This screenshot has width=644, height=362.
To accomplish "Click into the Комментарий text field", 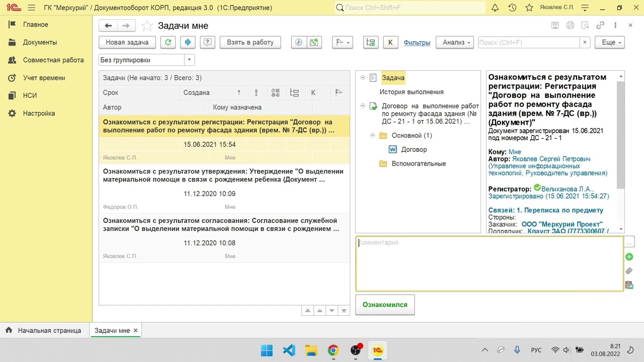I will 490,264.
